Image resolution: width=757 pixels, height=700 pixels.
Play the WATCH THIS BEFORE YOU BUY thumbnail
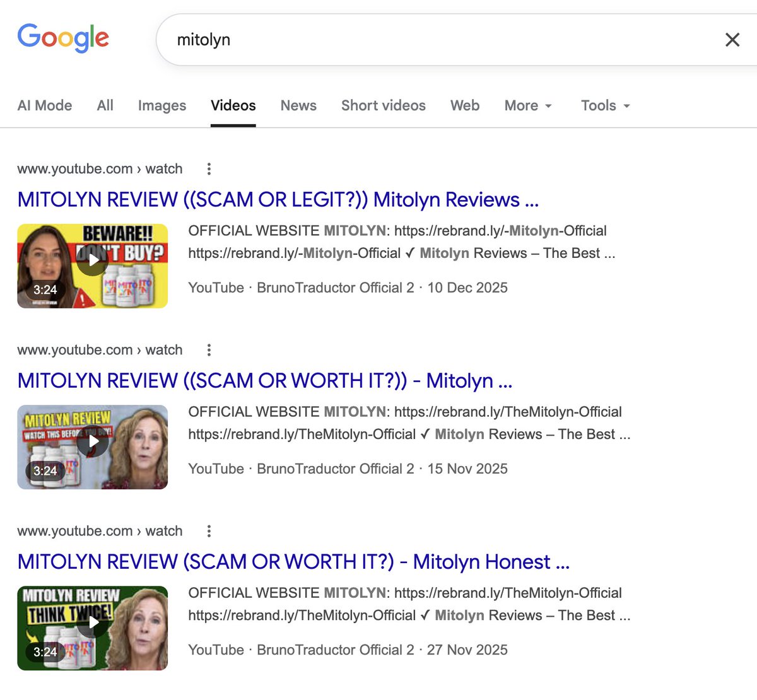point(93,447)
